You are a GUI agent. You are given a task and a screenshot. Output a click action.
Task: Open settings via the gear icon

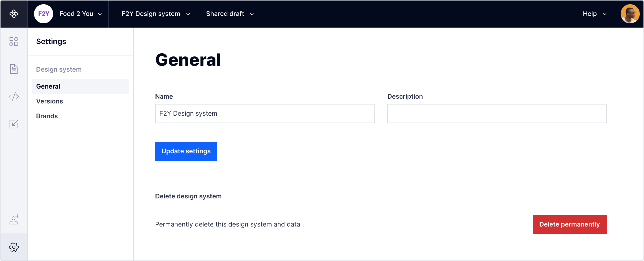click(14, 247)
